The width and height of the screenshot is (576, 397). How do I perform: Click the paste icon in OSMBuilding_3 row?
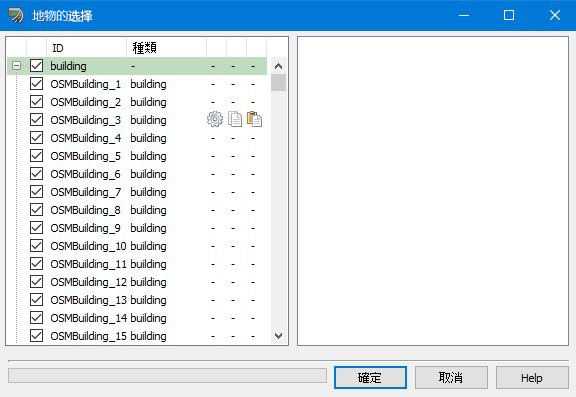point(254,119)
